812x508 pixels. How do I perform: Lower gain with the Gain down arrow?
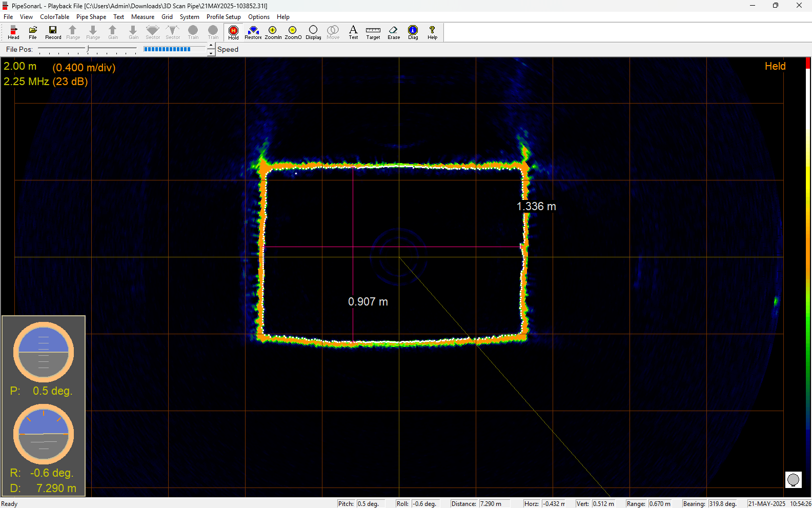click(x=133, y=32)
